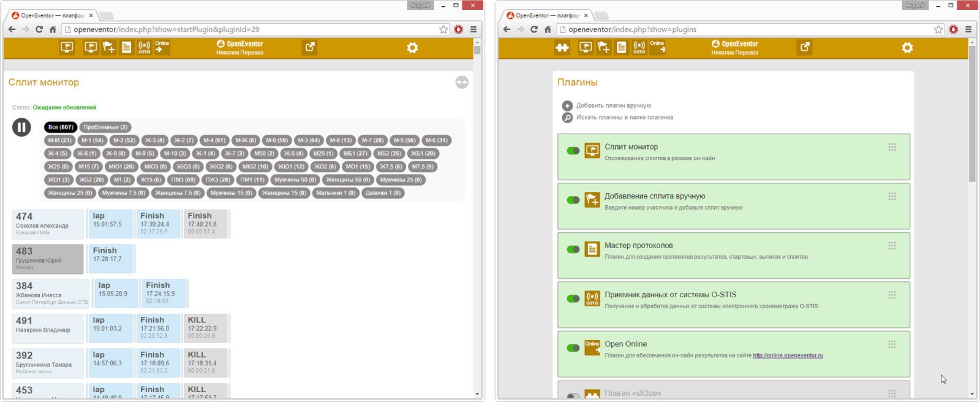Viewport: 980px width, 402px height.
Task: Open http://online.openeventor.ru link
Action: [x=788, y=355]
